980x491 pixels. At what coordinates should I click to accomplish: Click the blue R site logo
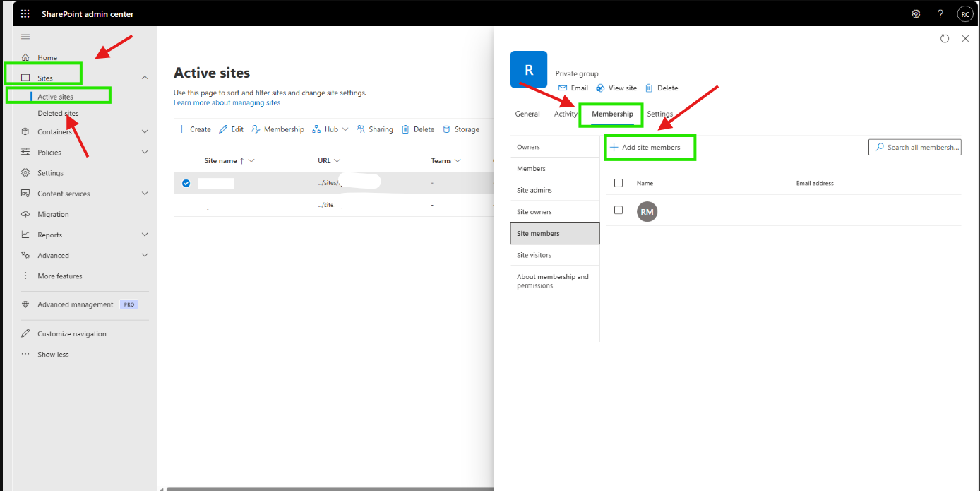click(x=529, y=69)
